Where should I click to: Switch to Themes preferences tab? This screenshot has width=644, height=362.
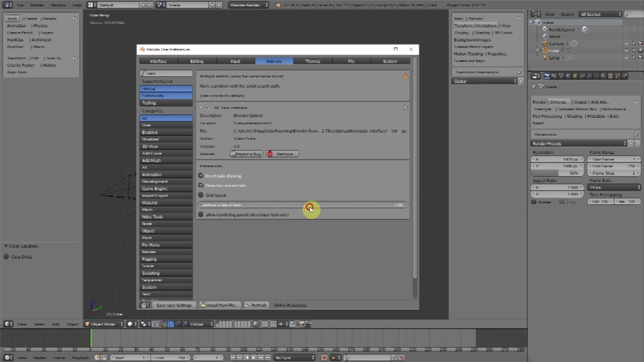coord(312,61)
